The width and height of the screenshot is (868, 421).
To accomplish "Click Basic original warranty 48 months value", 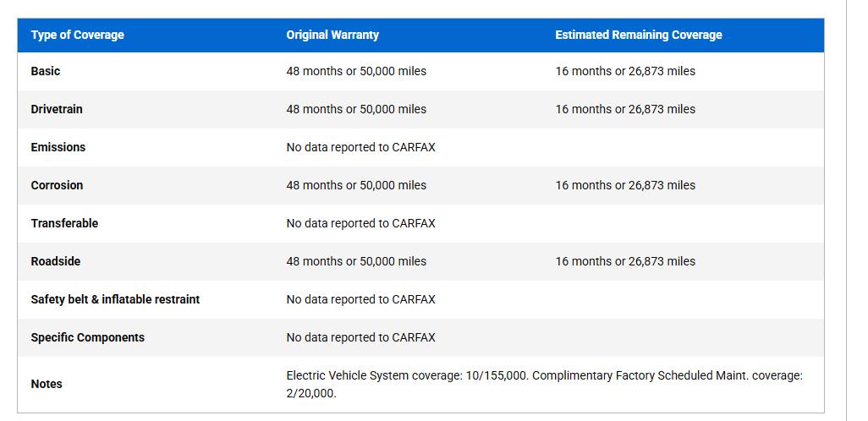I will point(356,71).
